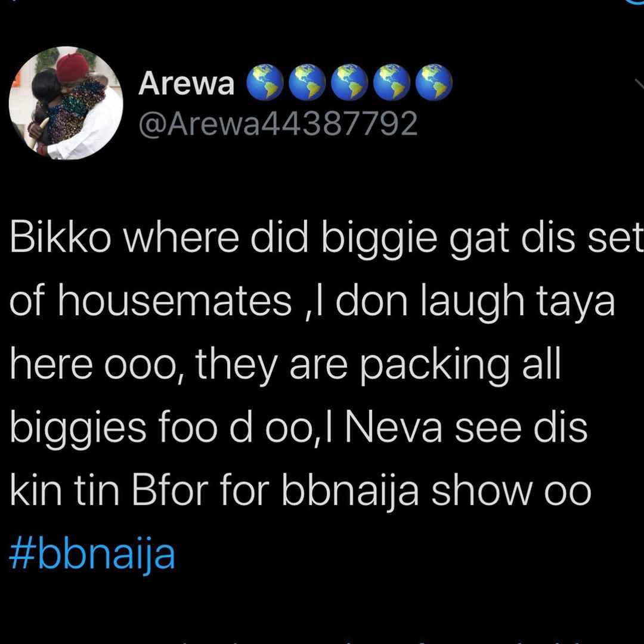Tap the blue circular icon at top edge
644x644 pixels.
636,1
